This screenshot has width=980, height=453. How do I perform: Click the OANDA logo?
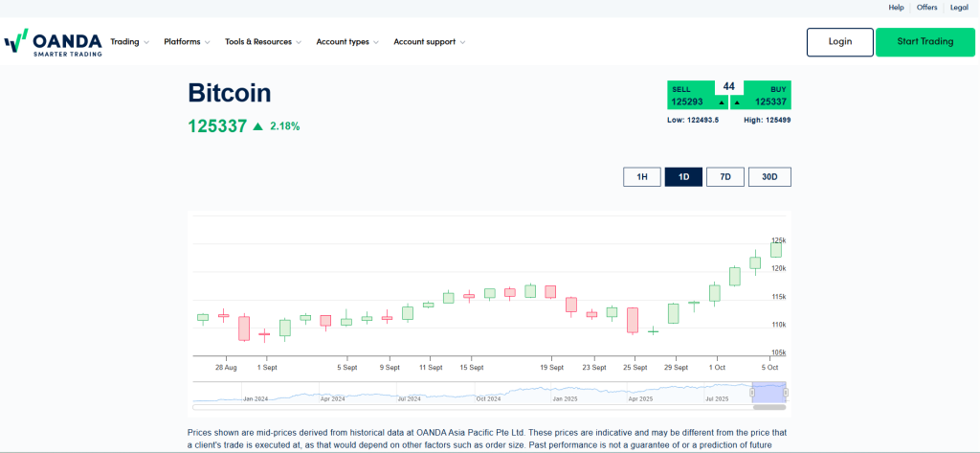click(x=54, y=42)
